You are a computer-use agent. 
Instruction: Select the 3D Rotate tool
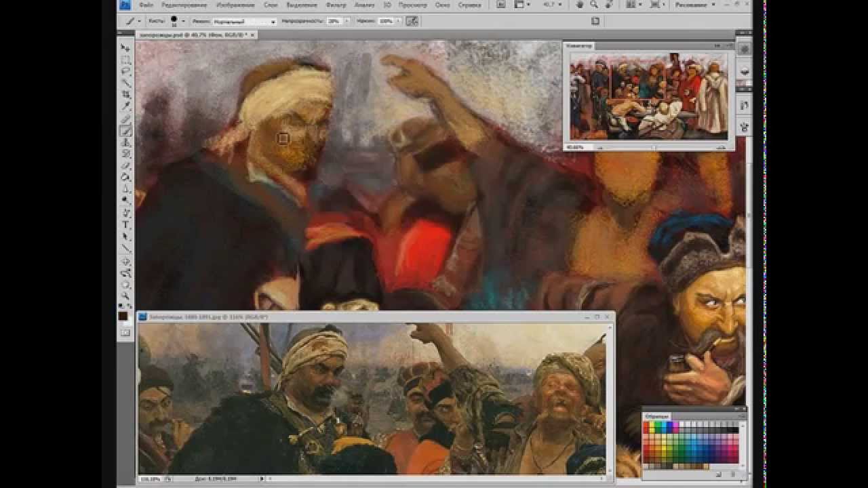tap(125, 261)
